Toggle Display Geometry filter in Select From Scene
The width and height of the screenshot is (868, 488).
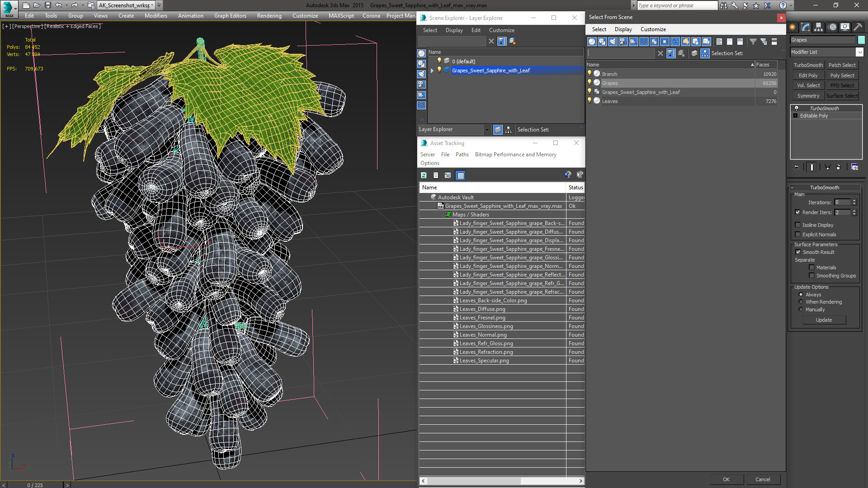pyautogui.click(x=592, y=42)
